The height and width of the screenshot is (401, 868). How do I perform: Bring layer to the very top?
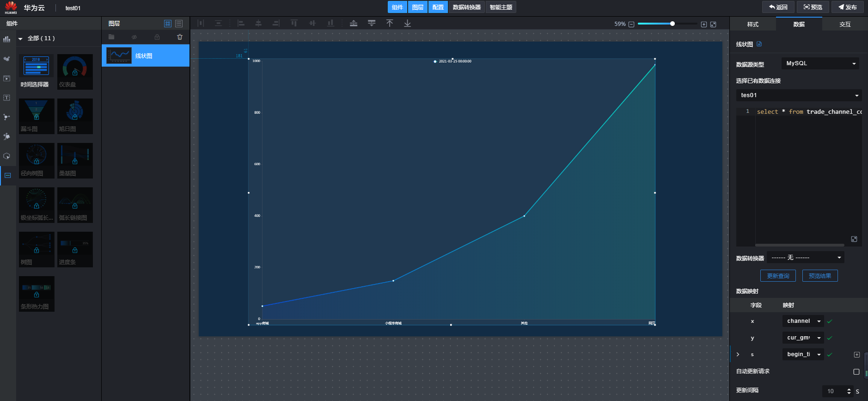click(x=390, y=23)
